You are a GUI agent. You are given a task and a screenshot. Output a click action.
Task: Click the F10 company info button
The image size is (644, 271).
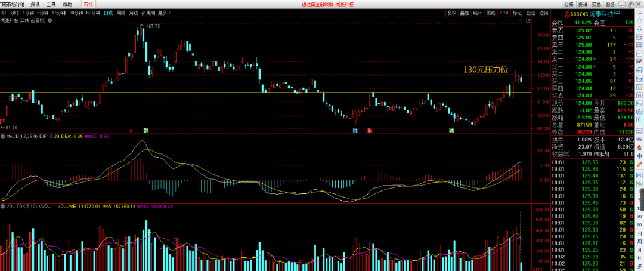click(x=504, y=13)
